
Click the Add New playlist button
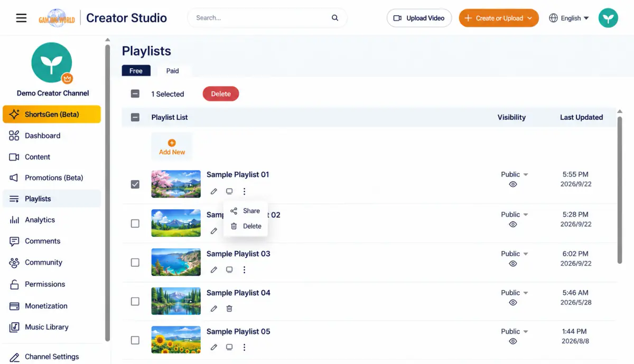click(x=172, y=147)
